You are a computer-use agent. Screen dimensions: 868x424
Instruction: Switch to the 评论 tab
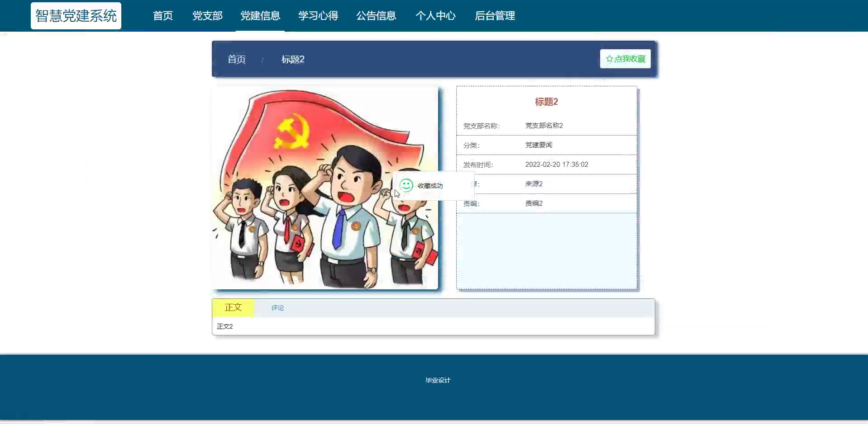277,308
